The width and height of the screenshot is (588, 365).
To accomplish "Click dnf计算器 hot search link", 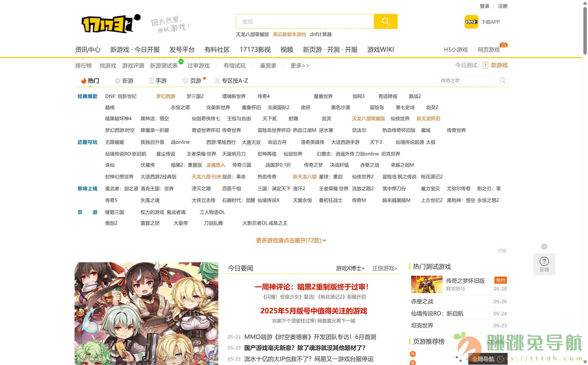I will 320,34.
